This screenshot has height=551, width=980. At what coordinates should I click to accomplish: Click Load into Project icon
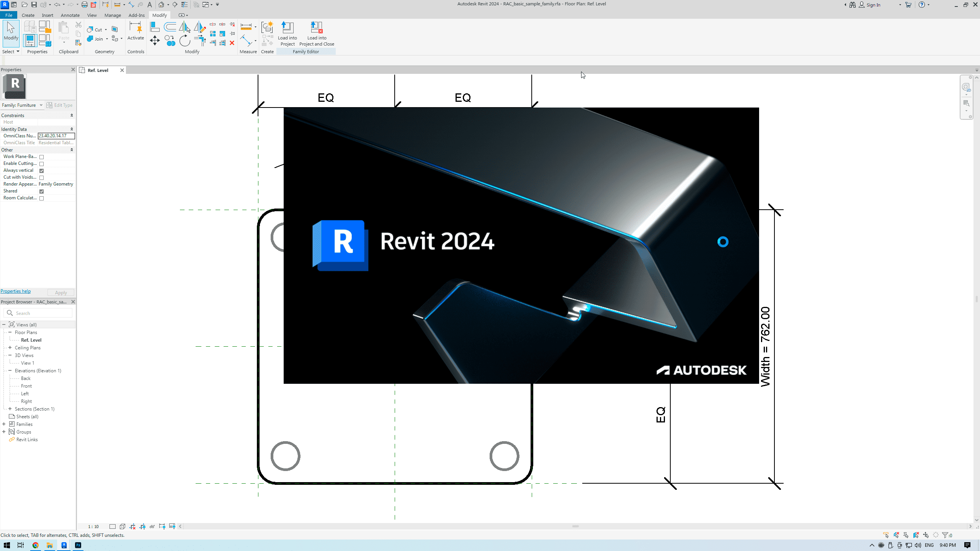coord(287,28)
